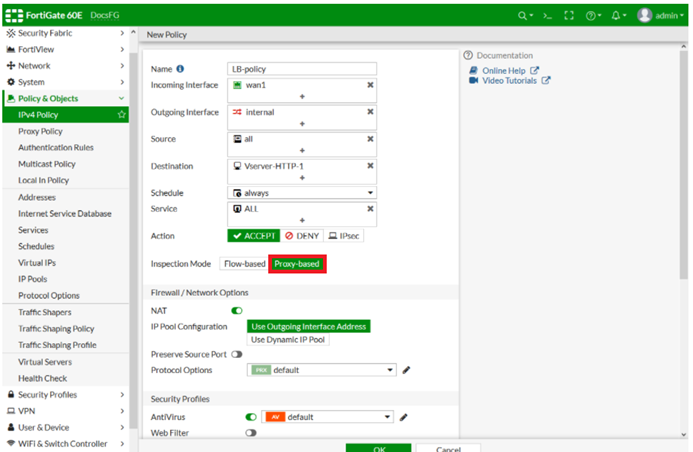Click the search icon in top bar

[x=523, y=16]
